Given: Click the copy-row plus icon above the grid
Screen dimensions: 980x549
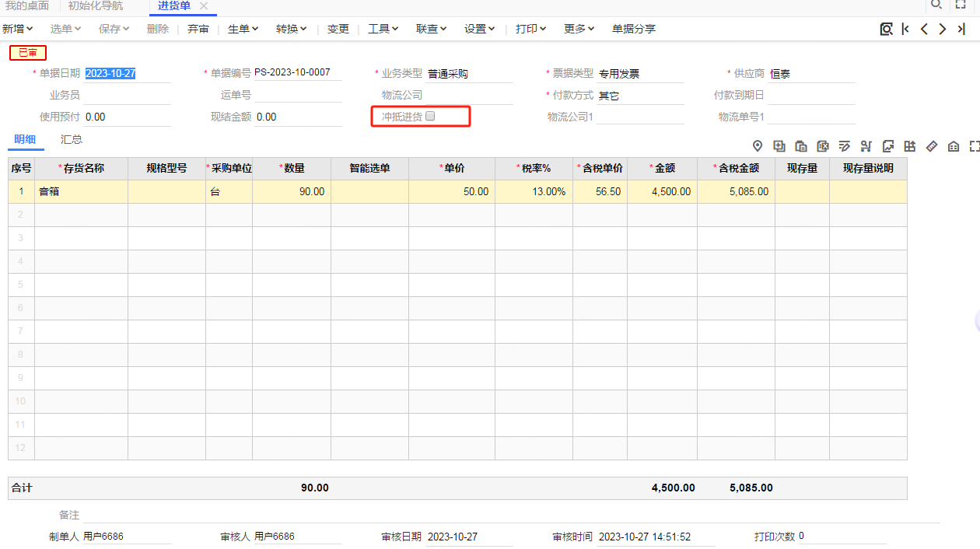Looking at the screenshot, I should 779,146.
